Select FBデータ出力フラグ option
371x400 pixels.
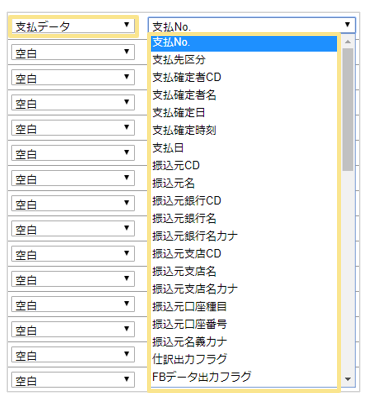pyautogui.click(x=244, y=377)
